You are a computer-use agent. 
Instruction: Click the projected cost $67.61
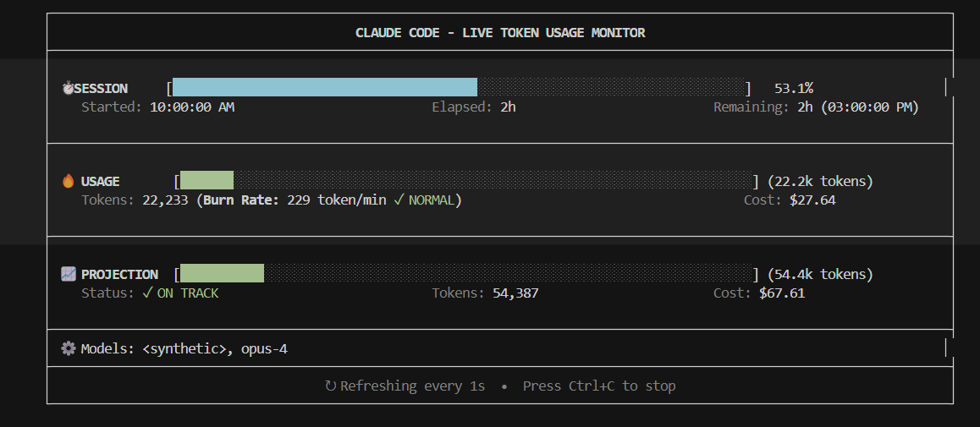click(x=782, y=293)
